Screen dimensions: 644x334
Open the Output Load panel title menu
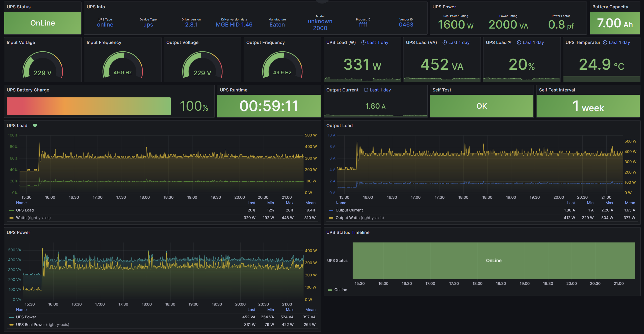coord(339,126)
